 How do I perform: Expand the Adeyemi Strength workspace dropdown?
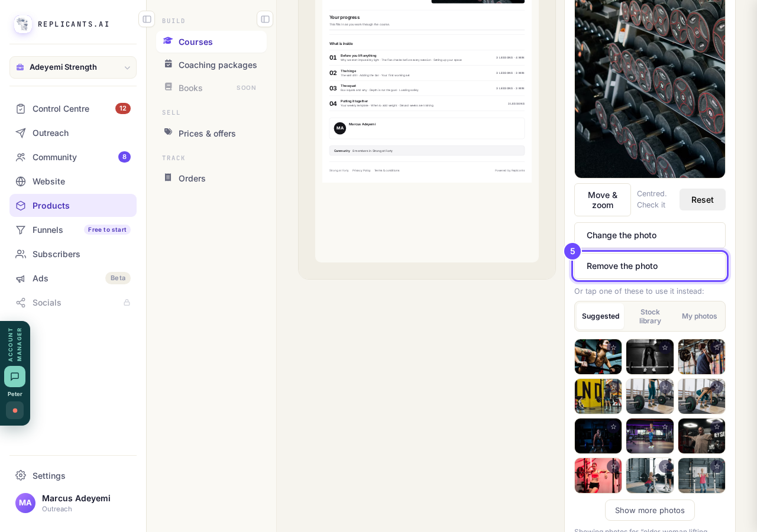73,67
